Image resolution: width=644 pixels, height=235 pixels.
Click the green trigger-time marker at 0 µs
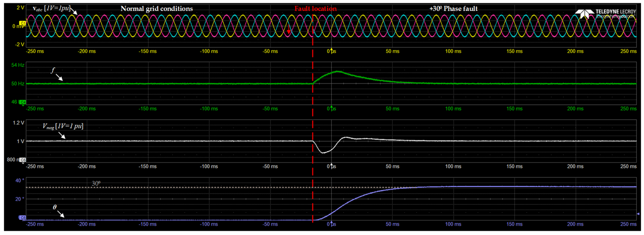click(332, 107)
